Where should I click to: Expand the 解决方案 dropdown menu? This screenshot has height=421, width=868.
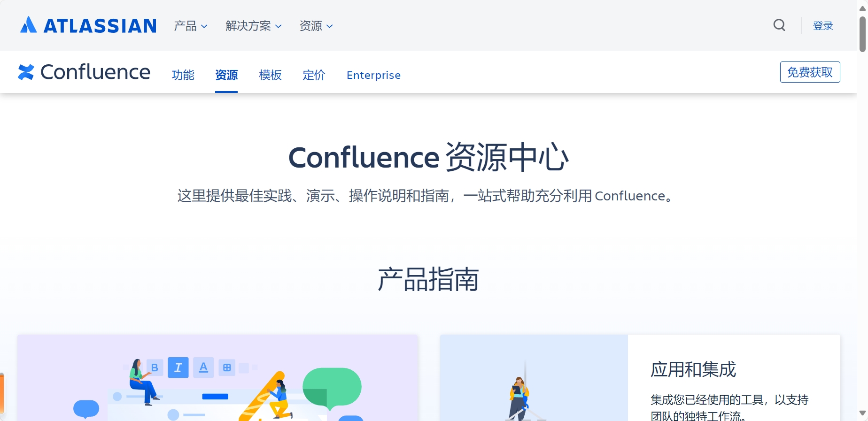click(254, 26)
